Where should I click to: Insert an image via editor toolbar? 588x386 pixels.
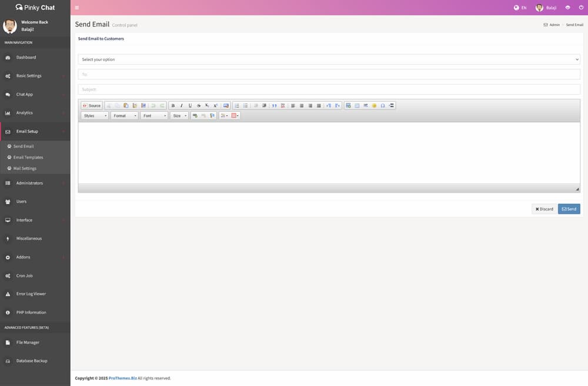point(348,106)
